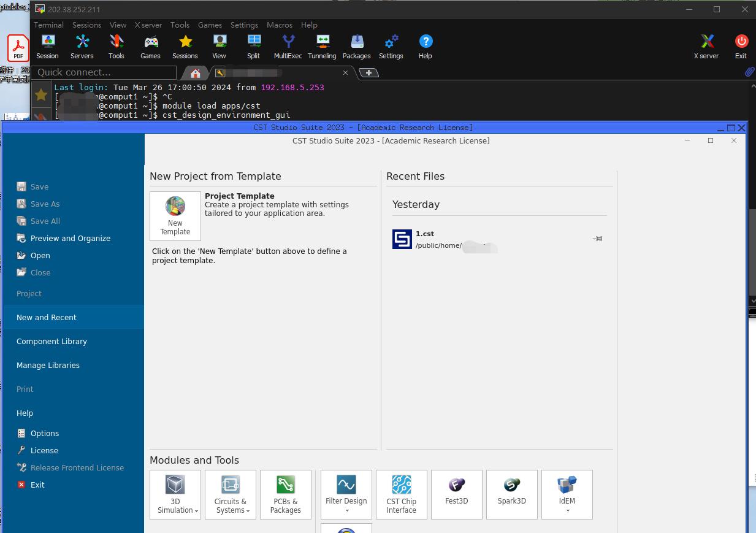Screen dimensions: 756x533
Task: Click the MobaXterm Session toolbar icon
Action: click(47, 47)
